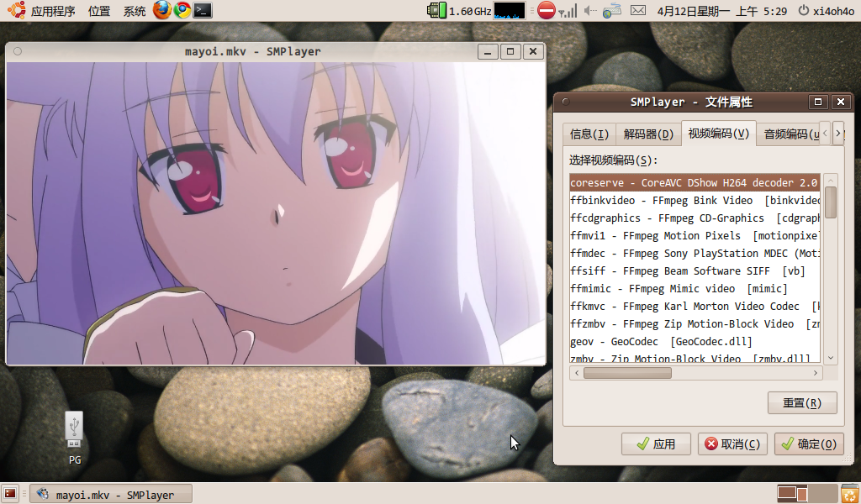The image size is (861, 504).
Task: Launch Firefox from the top panel
Action: pos(162,11)
